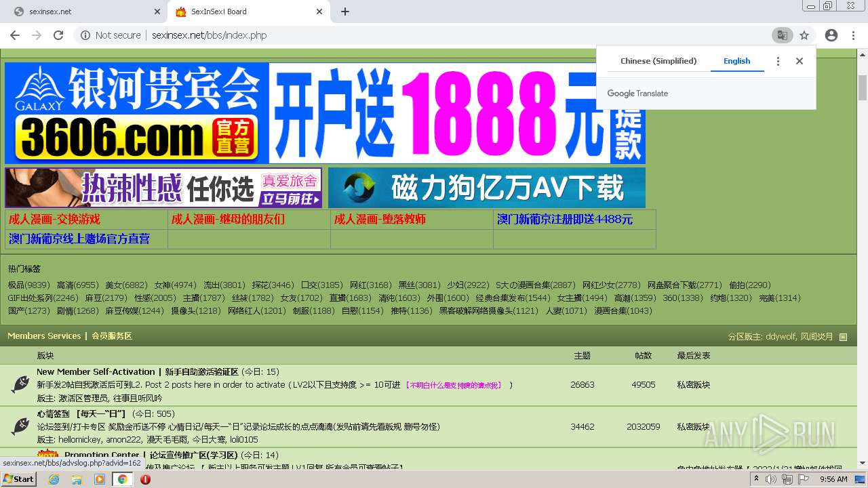Select the 网红(3168) tag
The width and height of the screenshot is (868, 488).
(x=370, y=285)
